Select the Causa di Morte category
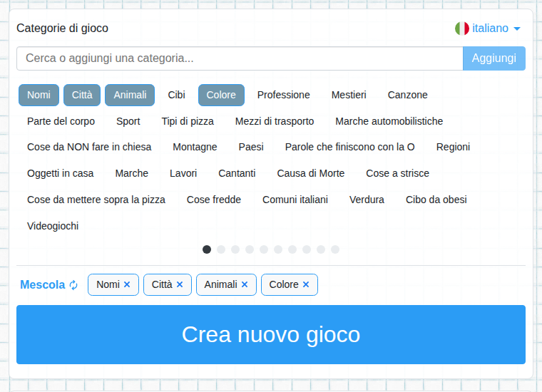Viewport: 542px width, 392px height. point(311,173)
